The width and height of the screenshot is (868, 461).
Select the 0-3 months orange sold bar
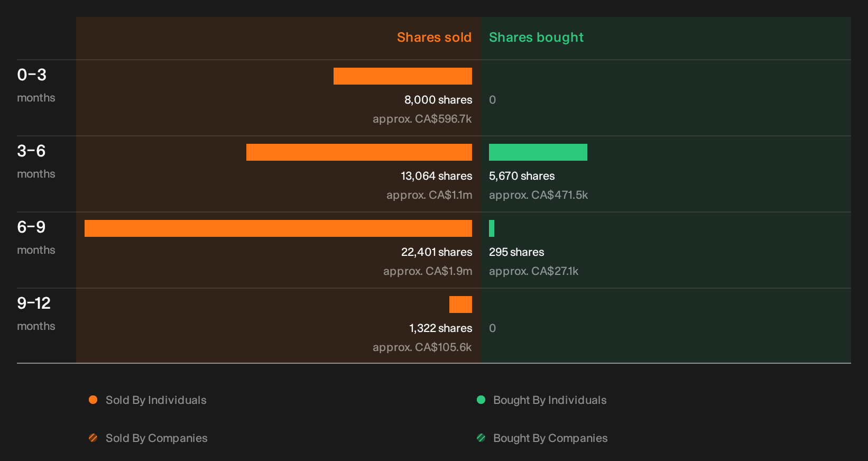(x=403, y=76)
